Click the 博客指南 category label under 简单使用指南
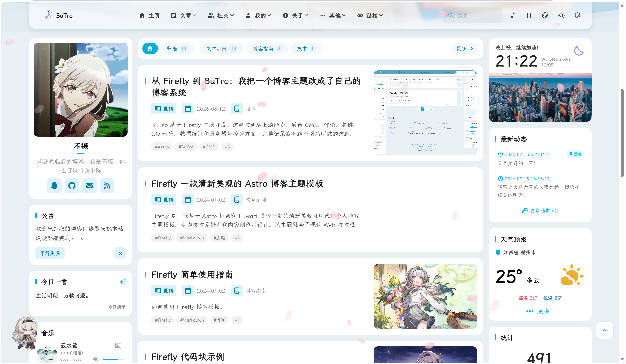Screen dimensions: 626x364 [x=256, y=291]
